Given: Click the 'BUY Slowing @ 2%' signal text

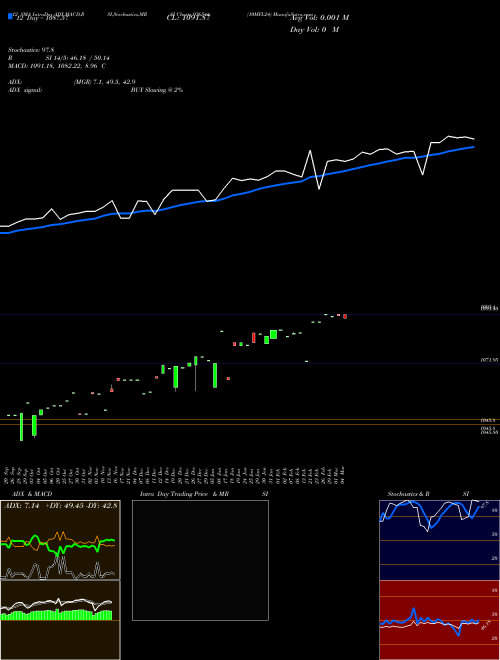Looking at the screenshot, I should pyautogui.click(x=157, y=90).
